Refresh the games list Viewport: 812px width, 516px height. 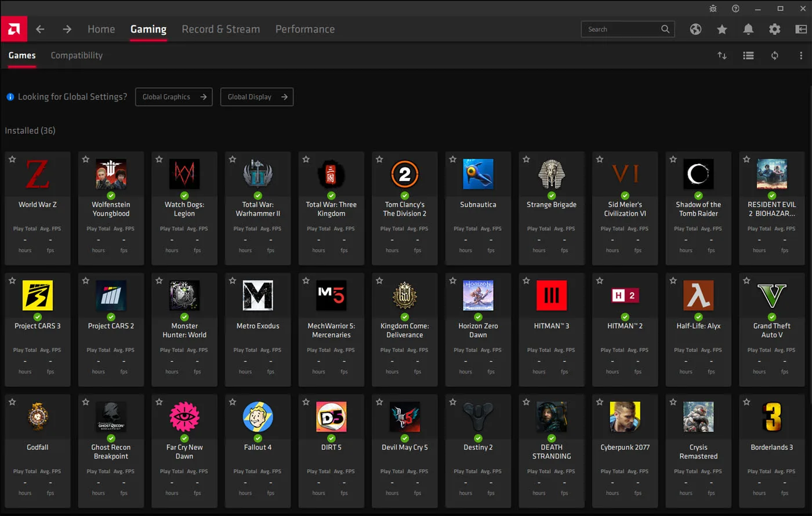pyautogui.click(x=775, y=56)
